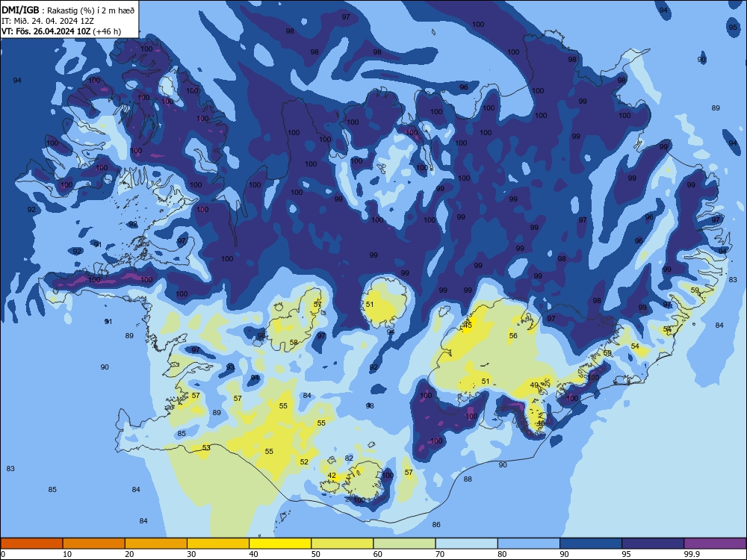The height and width of the screenshot is (560, 747).
Task: Click the '99.9' legend scale label
Action: click(x=691, y=554)
